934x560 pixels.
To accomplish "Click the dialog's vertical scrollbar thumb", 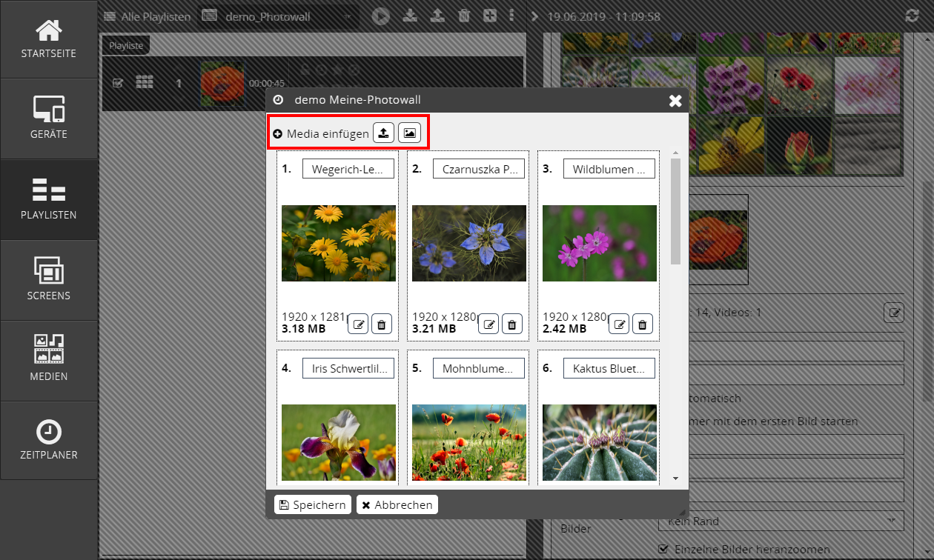I will pos(675,211).
